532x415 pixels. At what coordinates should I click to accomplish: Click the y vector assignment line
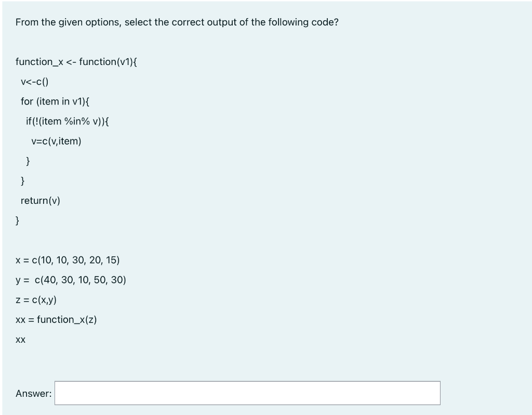(x=71, y=279)
